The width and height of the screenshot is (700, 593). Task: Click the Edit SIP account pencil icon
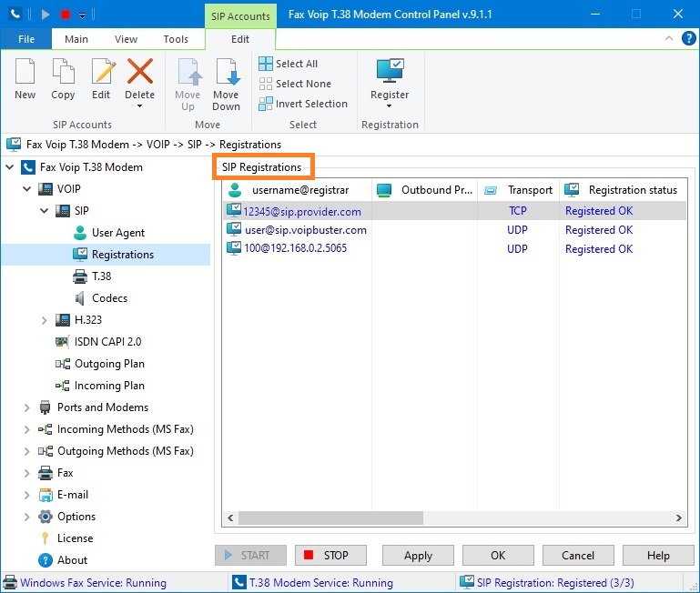(102, 71)
